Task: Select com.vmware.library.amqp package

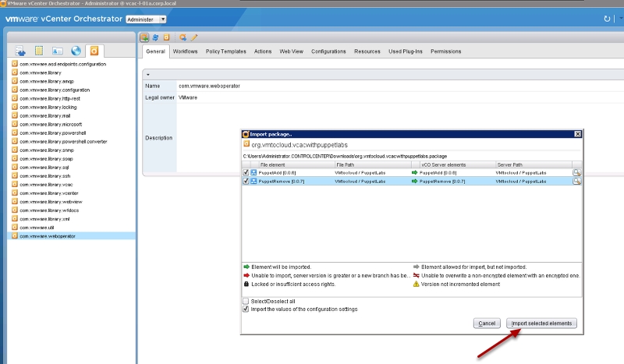Action: (x=47, y=81)
